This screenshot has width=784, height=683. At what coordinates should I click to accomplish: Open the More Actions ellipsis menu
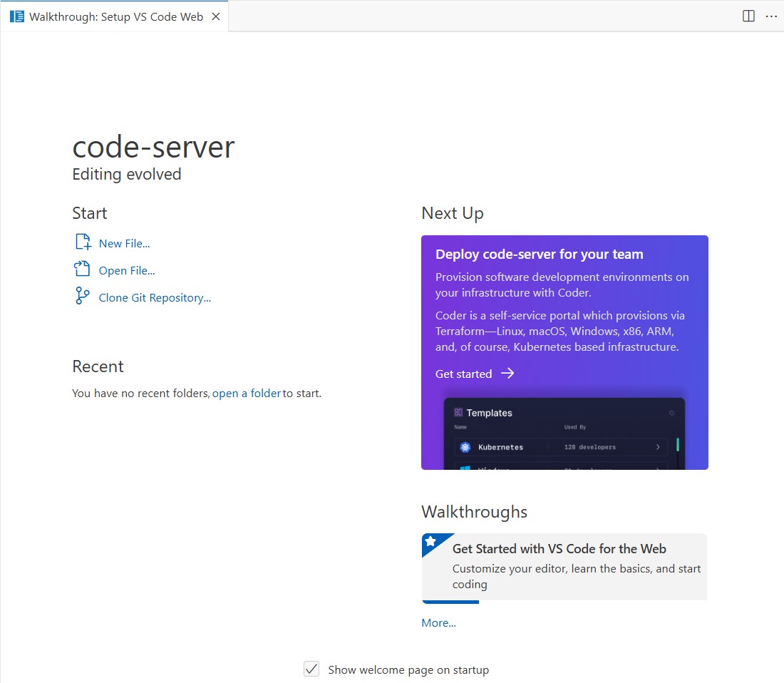click(771, 16)
